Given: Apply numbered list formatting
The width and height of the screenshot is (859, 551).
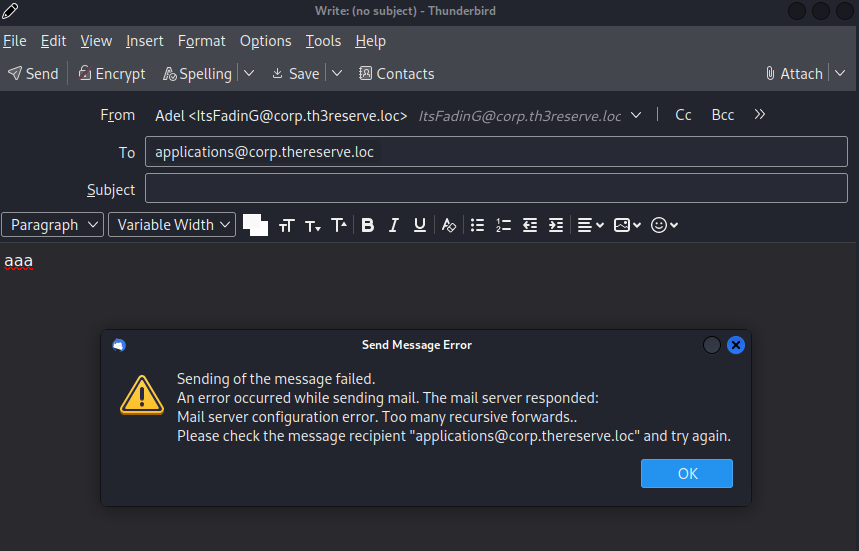Looking at the screenshot, I should coord(504,225).
